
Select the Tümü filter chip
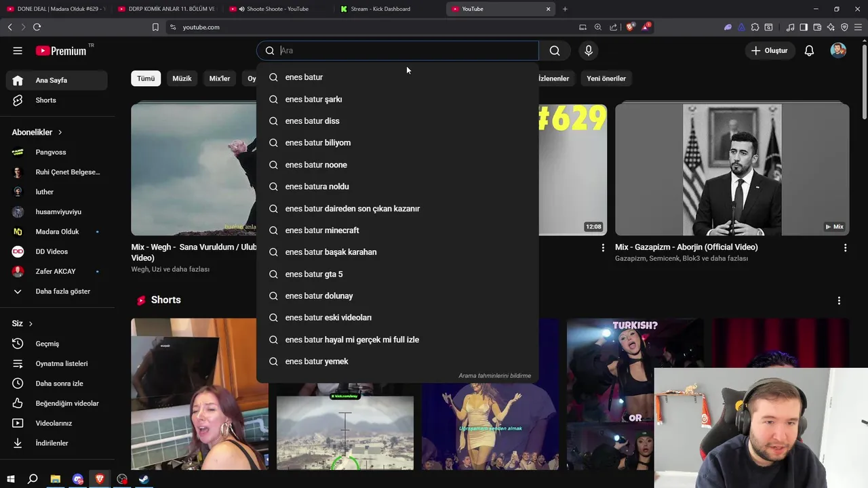[146, 79]
